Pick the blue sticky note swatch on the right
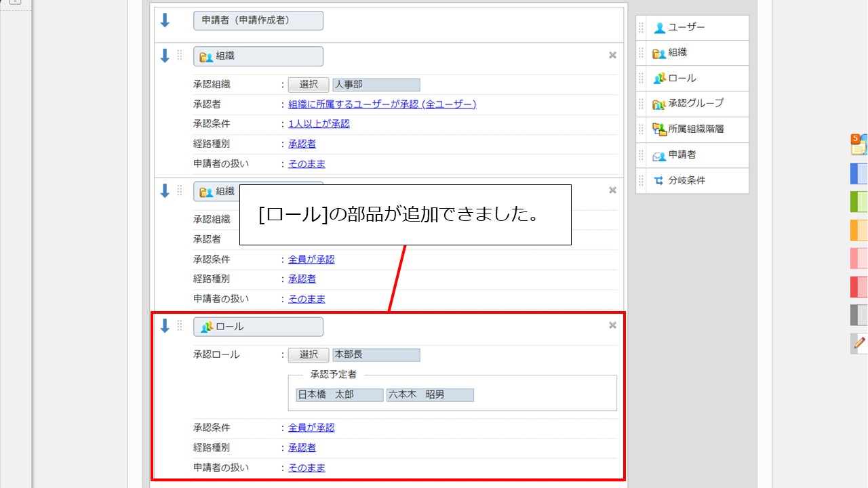868x488 pixels. coord(858,174)
